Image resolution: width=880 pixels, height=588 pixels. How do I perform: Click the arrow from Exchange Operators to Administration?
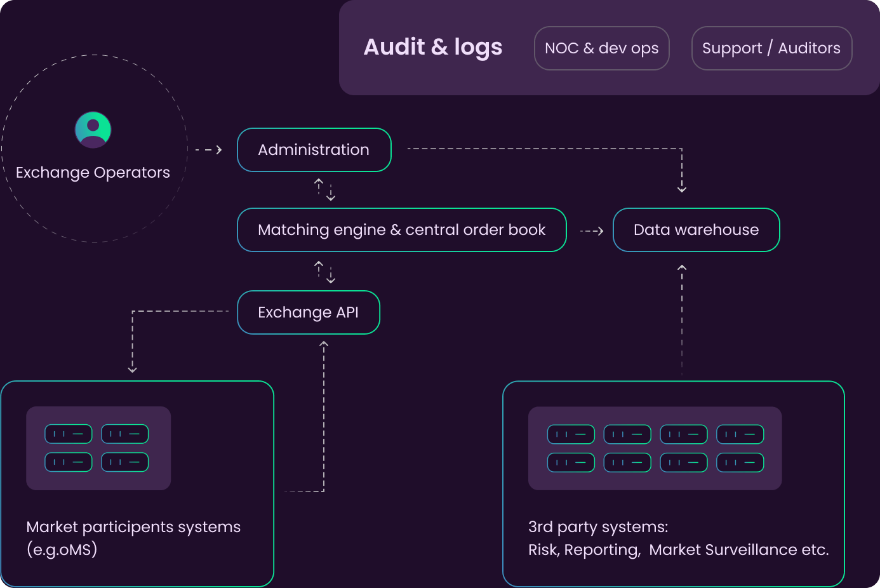click(x=210, y=150)
